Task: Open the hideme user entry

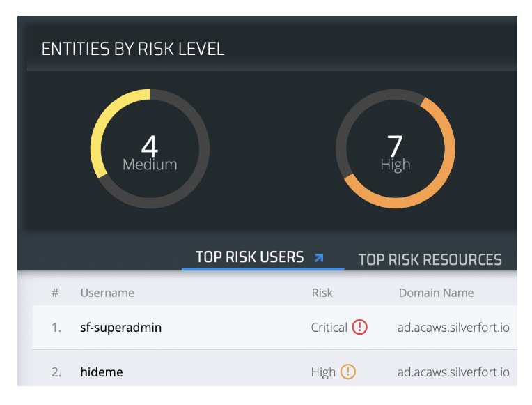Action: (x=102, y=372)
